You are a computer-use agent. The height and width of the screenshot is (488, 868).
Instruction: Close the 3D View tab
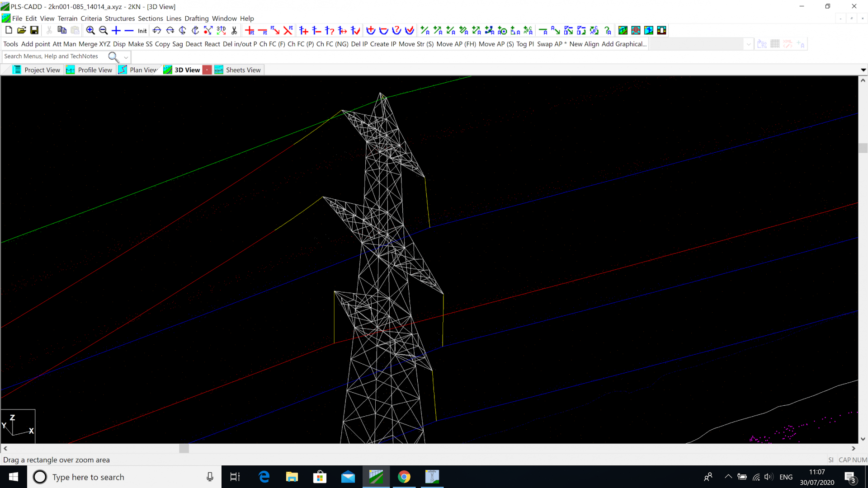coord(207,70)
